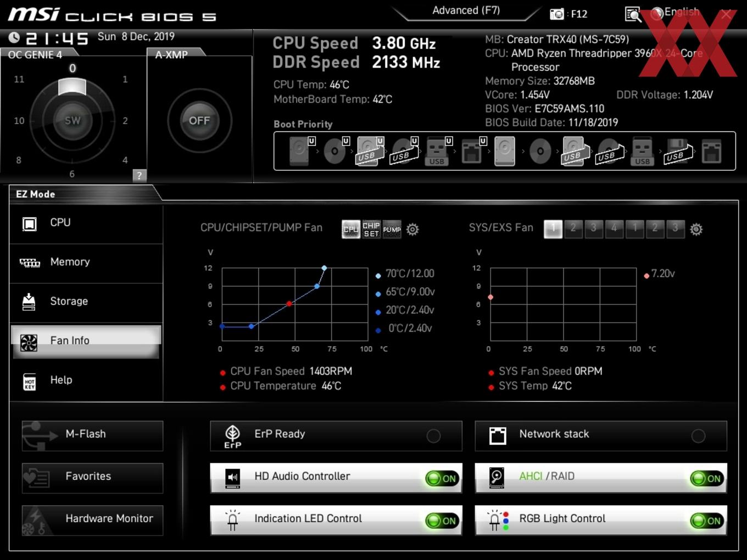This screenshot has height=560, width=747.
Task: Click the DDR Speed 2133 MHz value
Action: click(406, 63)
